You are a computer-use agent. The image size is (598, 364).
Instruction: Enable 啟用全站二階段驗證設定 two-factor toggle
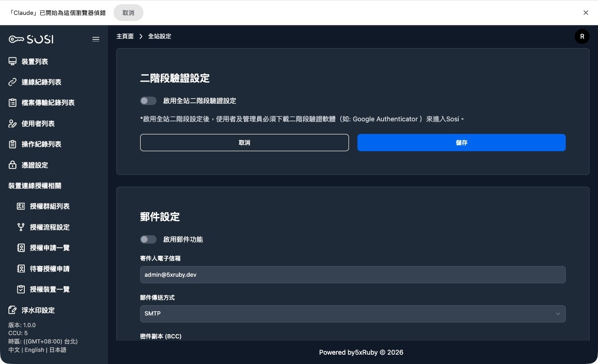(x=148, y=101)
